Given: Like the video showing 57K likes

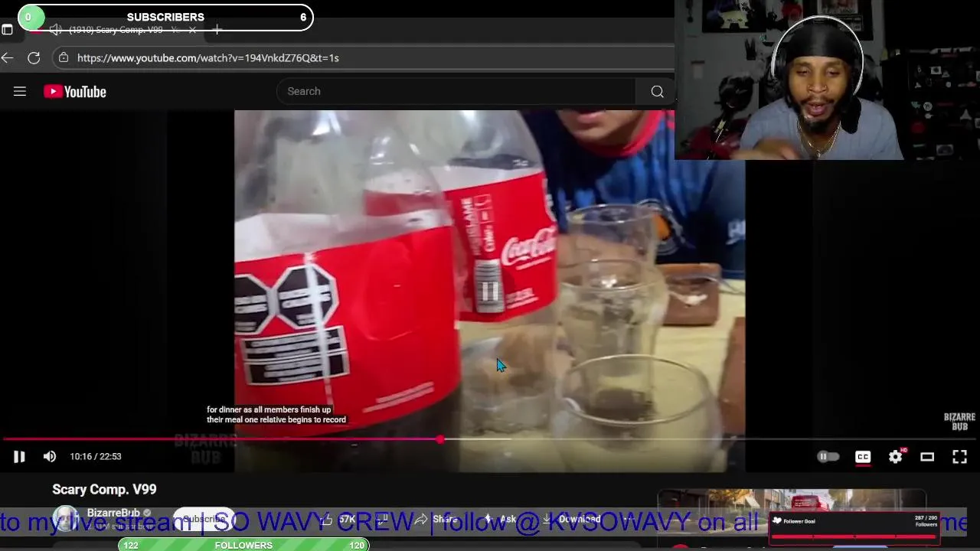Looking at the screenshot, I should click(339, 519).
